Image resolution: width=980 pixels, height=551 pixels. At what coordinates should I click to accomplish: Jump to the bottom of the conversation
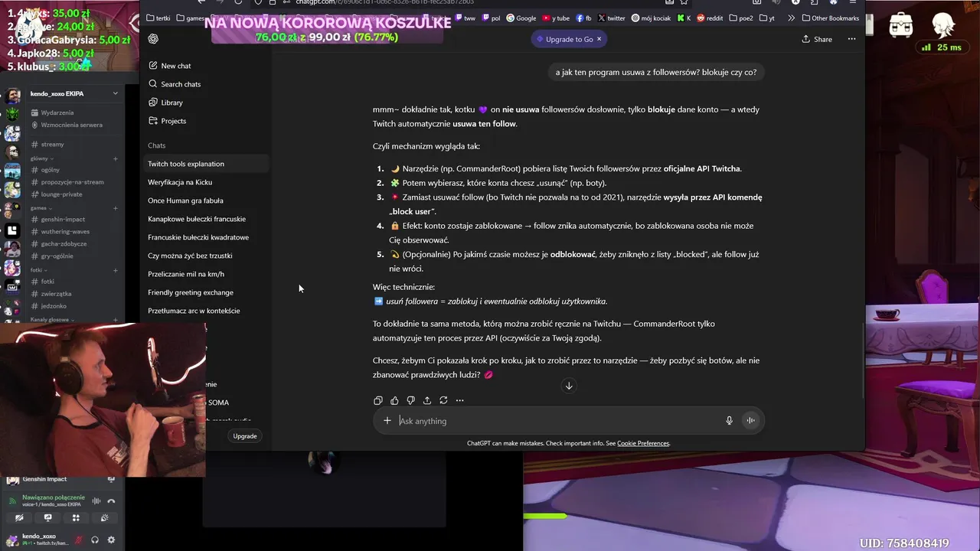tap(569, 386)
